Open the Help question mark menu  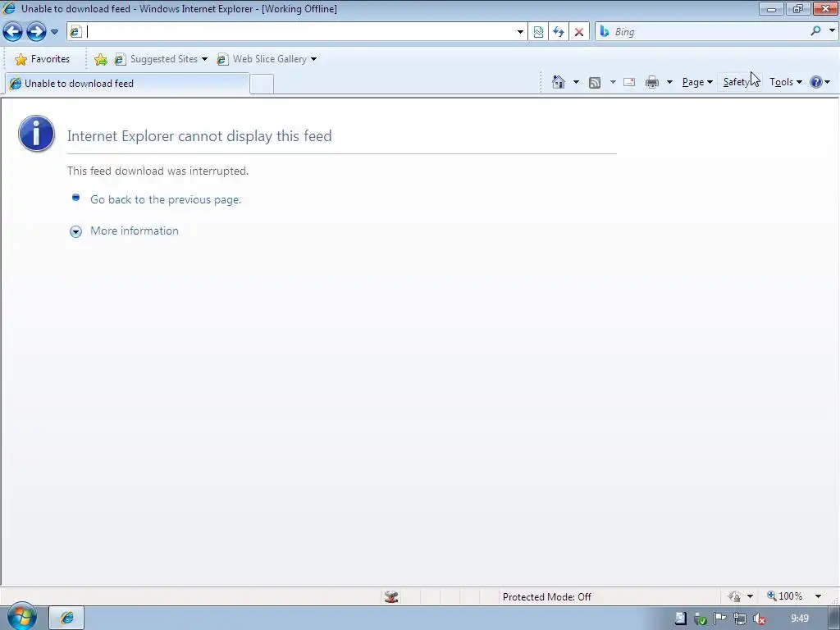(819, 82)
